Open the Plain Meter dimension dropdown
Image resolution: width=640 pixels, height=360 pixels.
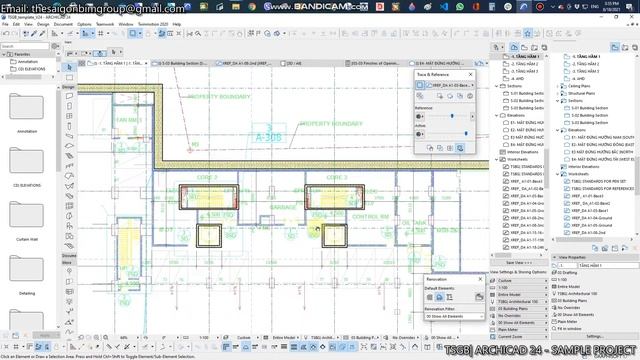pyautogui.click(x=522, y=330)
